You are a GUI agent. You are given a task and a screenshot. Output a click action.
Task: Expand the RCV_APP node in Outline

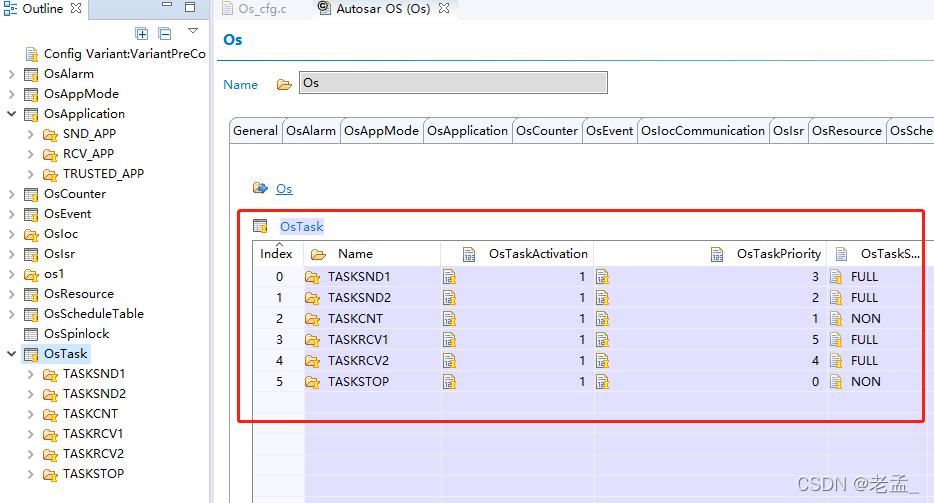coord(30,154)
